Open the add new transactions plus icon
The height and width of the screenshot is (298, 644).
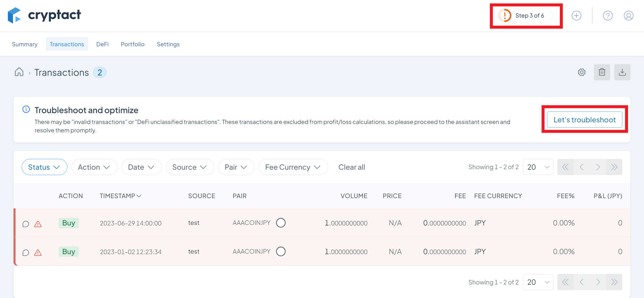(577, 15)
